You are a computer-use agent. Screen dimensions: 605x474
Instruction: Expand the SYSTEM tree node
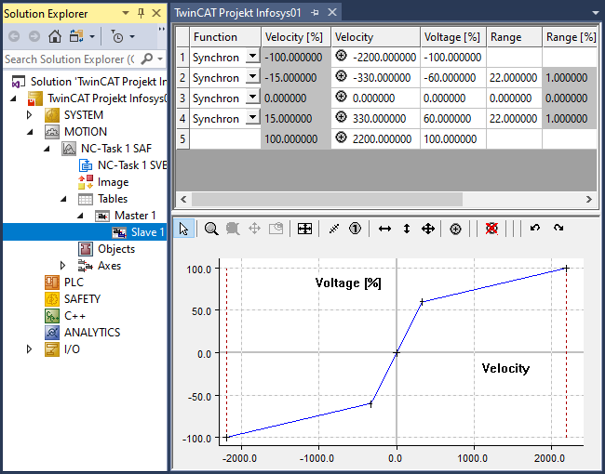29,115
